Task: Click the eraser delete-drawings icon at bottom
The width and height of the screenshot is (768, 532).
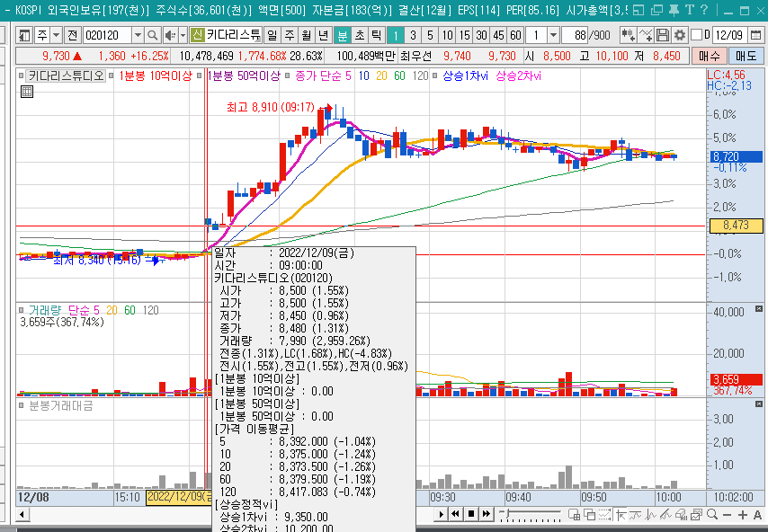Action: pyautogui.click(x=682, y=514)
